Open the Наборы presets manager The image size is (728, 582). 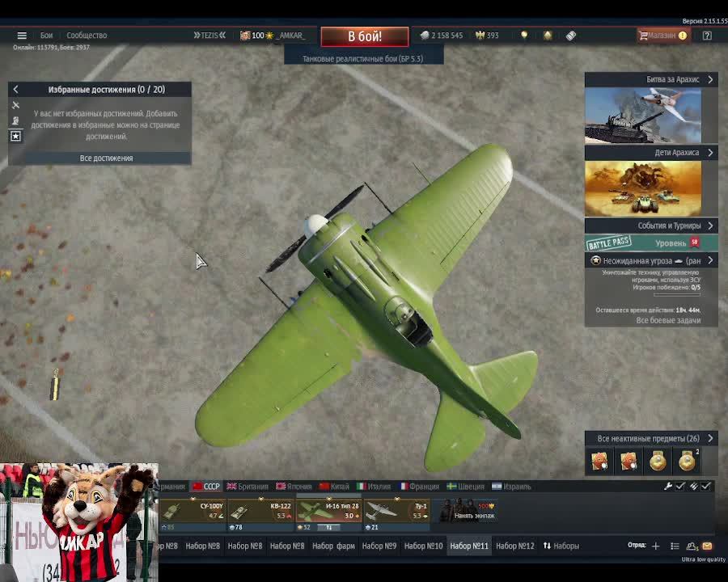[561, 546]
